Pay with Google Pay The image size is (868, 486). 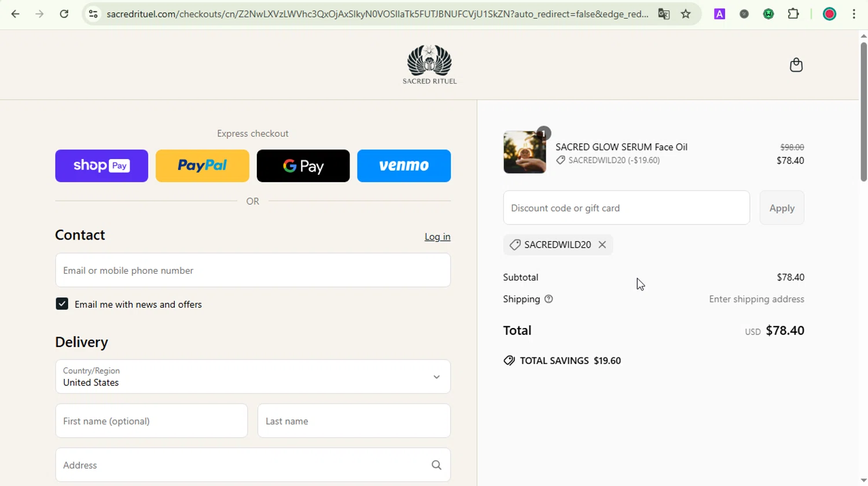coord(303,166)
